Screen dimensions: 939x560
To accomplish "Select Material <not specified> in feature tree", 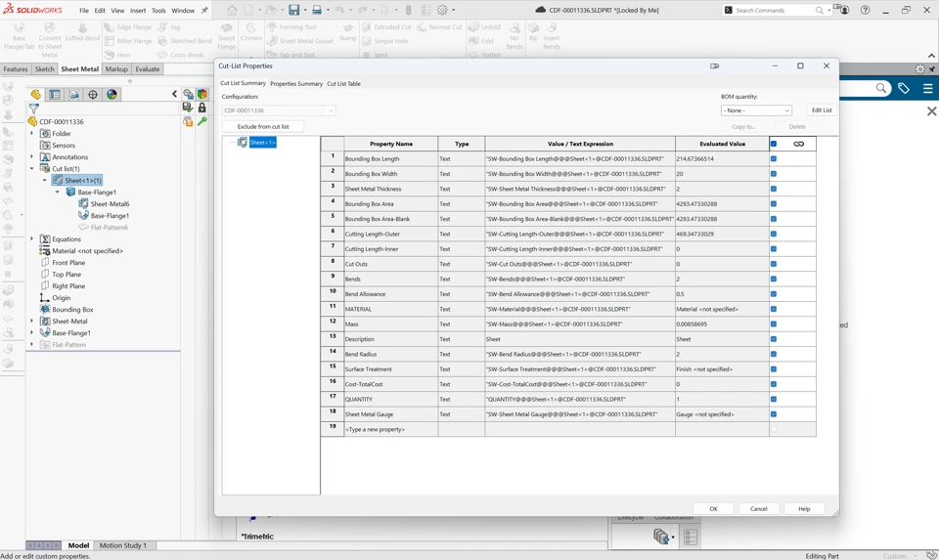I will click(87, 251).
